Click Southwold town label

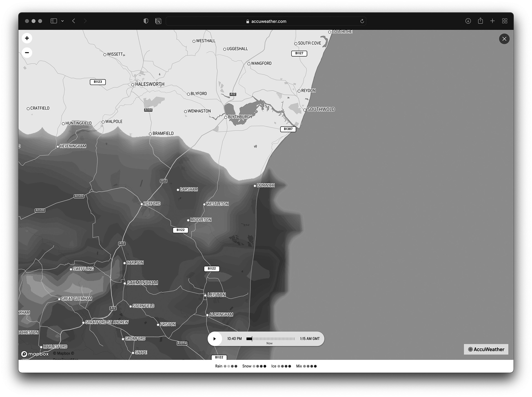click(x=321, y=110)
